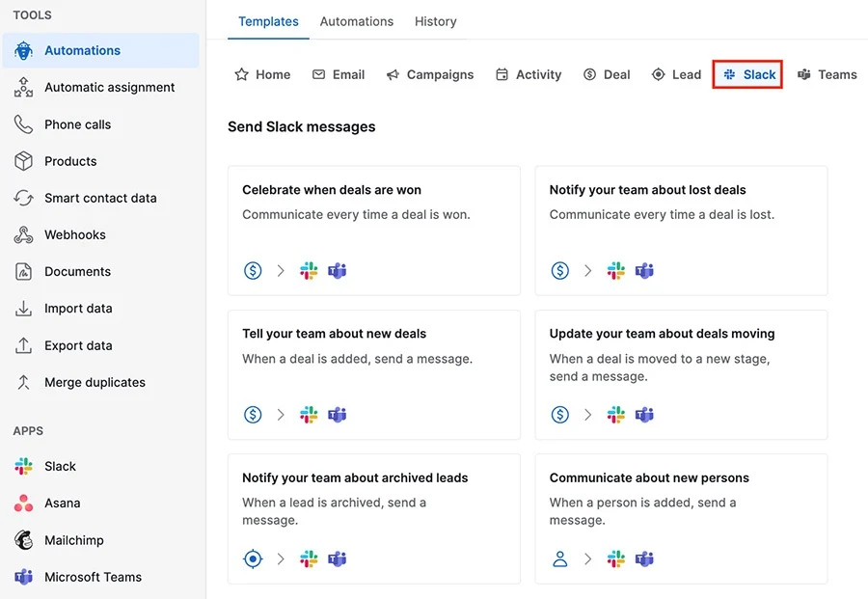This screenshot has height=599, width=868.
Task: Click the Webhooks icon in sidebar
Action: click(x=23, y=234)
